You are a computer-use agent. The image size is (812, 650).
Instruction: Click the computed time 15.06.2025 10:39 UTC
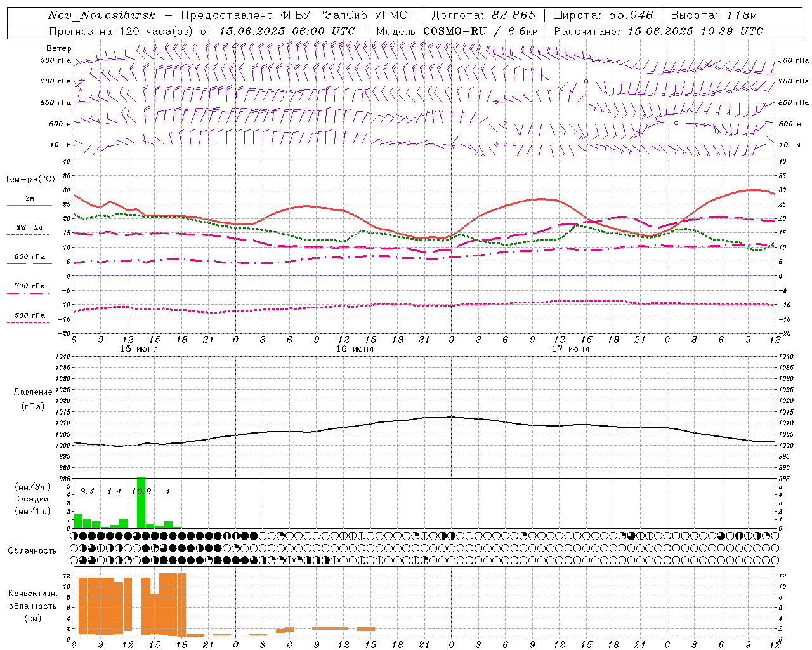(x=695, y=31)
